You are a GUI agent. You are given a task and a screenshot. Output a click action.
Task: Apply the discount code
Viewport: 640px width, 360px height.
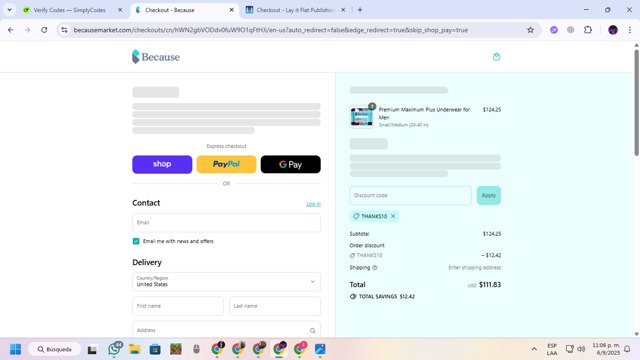pos(489,196)
